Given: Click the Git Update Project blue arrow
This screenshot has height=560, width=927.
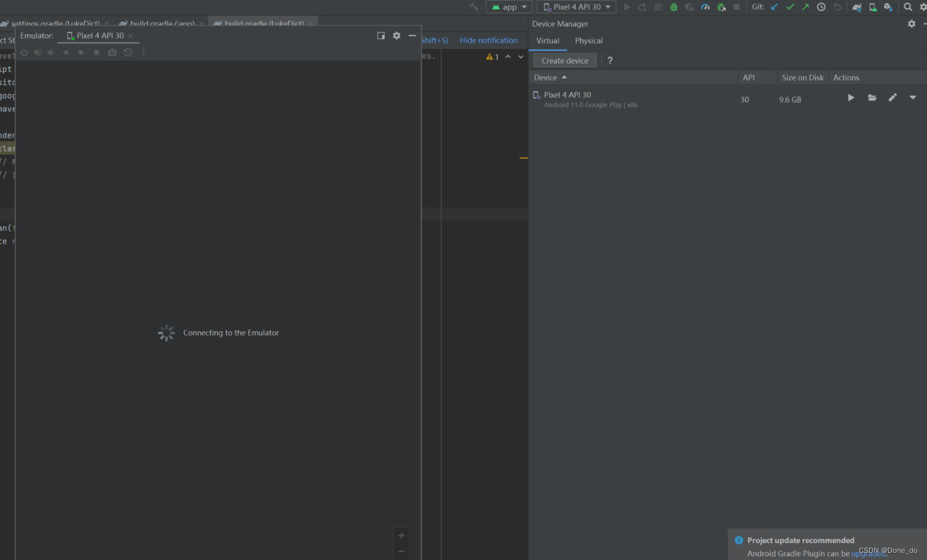Looking at the screenshot, I should coord(774,7).
